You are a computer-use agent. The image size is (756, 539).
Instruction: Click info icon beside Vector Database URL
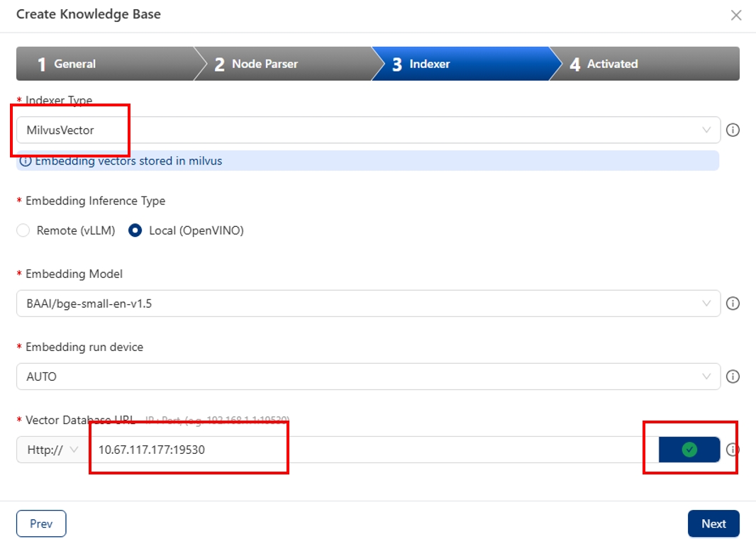coord(733,450)
